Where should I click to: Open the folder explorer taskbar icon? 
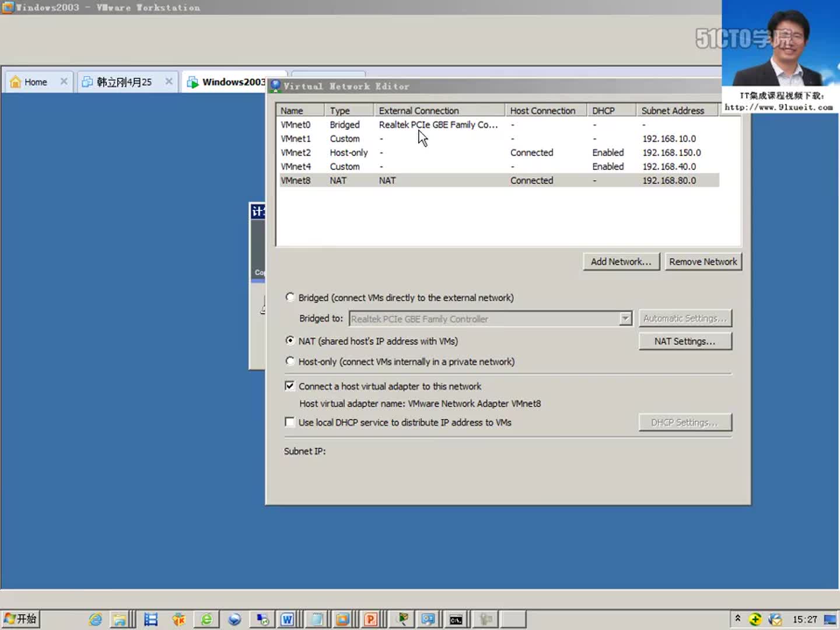click(x=120, y=619)
